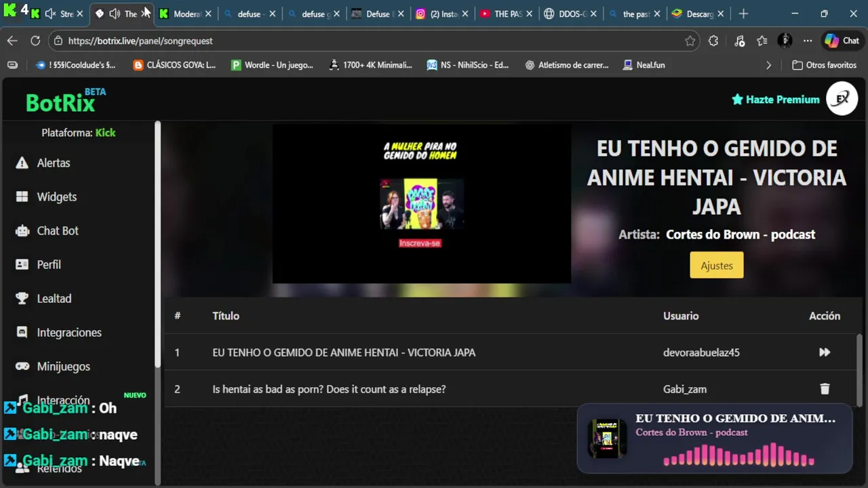Switch to the Descarg tab
868x488 pixels.
coord(696,14)
